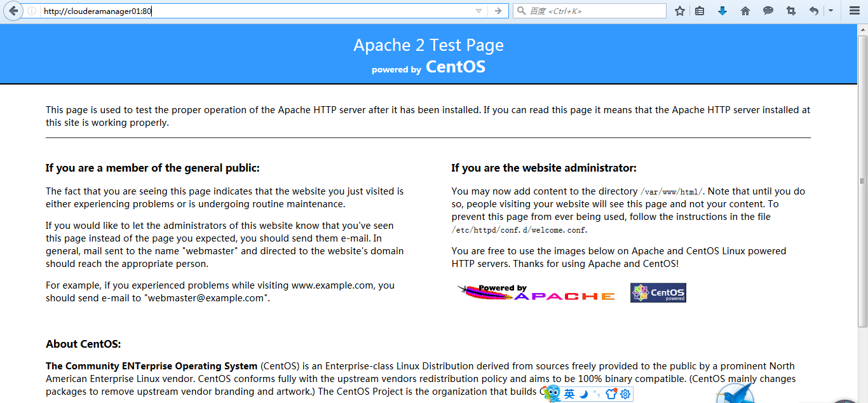Open site information icon in address bar
Viewport: 868px width, 403px height.
32,11
